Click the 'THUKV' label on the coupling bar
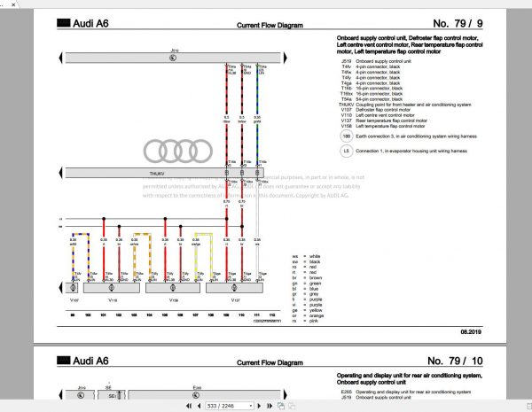Viewport: 532px width, 412px height. point(157,174)
